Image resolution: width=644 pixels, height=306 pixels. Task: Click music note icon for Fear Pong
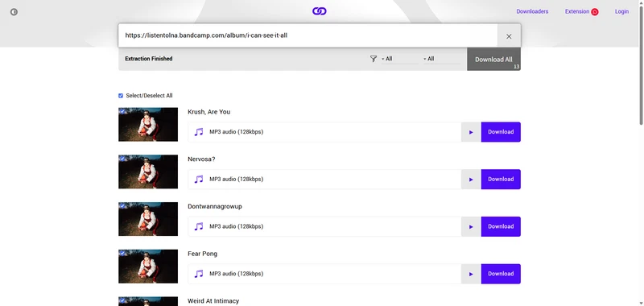tap(199, 274)
